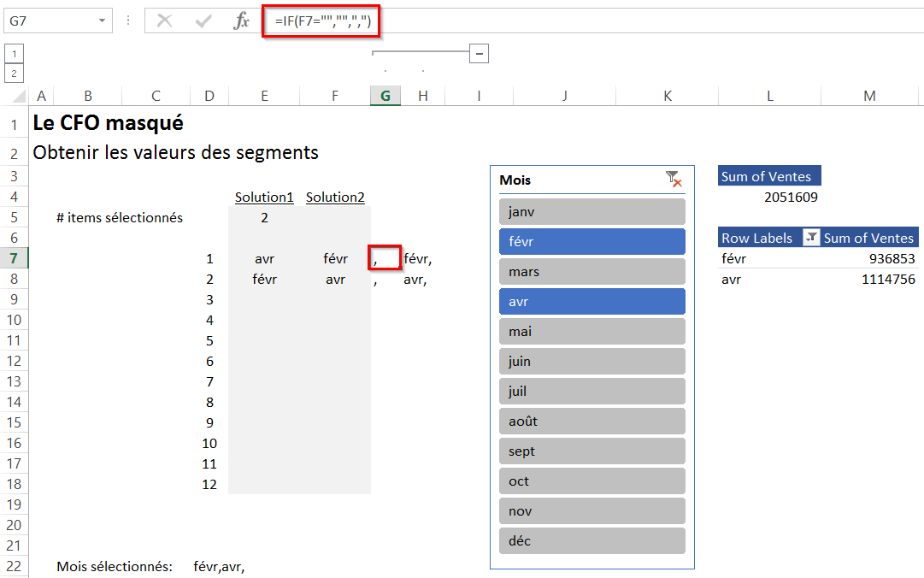Viewport: 924px width, 578px height.
Task: Click outline level 1 button
Action: [x=15, y=54]
